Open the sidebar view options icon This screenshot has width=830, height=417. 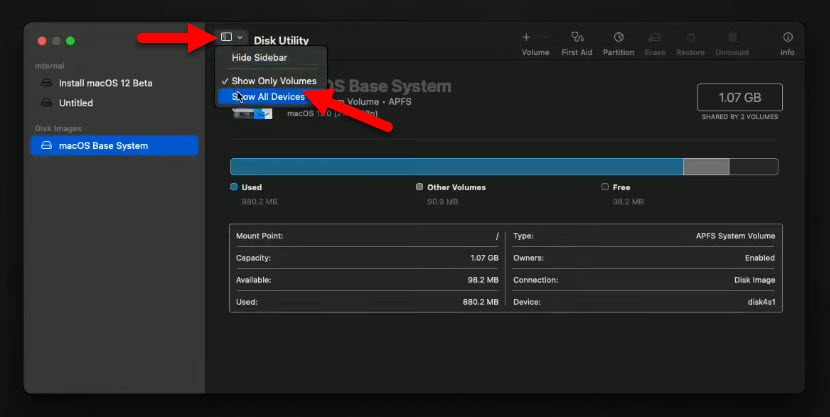coord(227,37)
